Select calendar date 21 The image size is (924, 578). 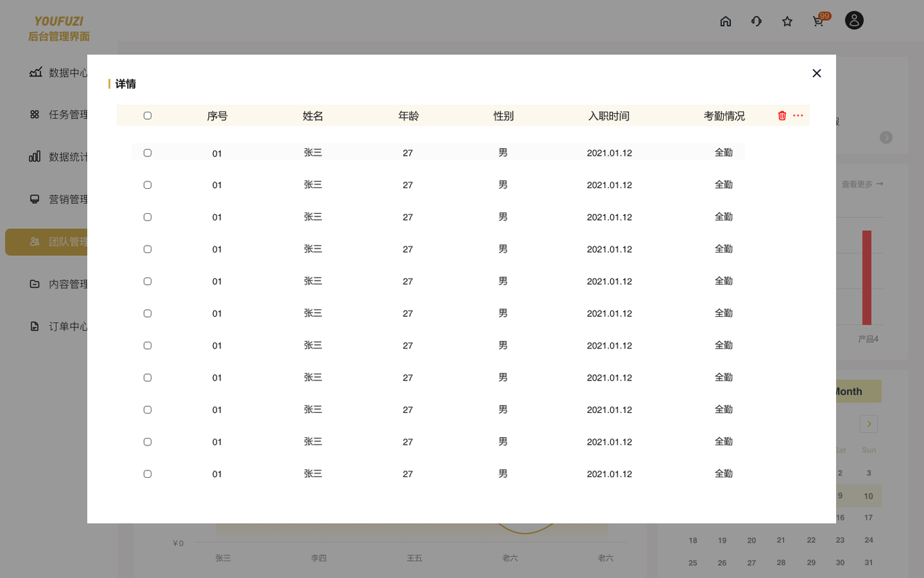(x=781, y=540)
